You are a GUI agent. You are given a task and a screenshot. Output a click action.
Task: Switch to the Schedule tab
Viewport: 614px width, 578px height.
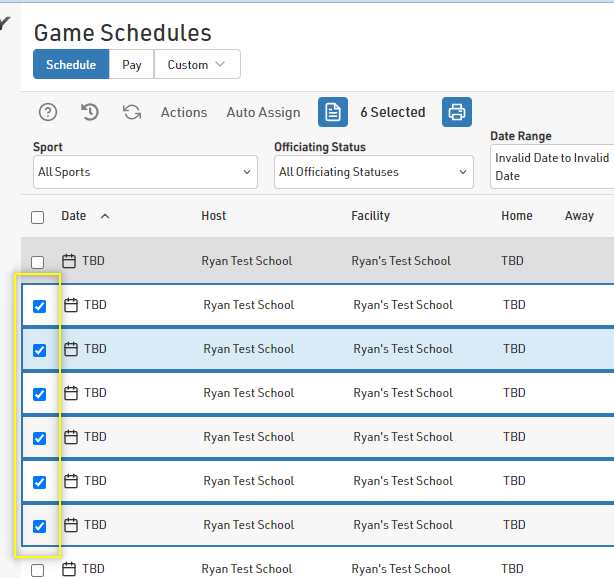(71, 65)
